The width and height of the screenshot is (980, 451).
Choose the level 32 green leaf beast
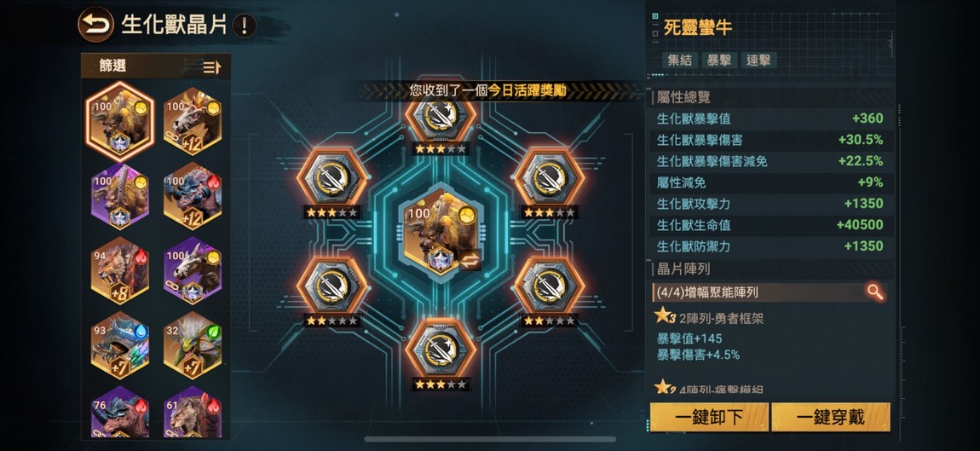click(x=193, y=345)
